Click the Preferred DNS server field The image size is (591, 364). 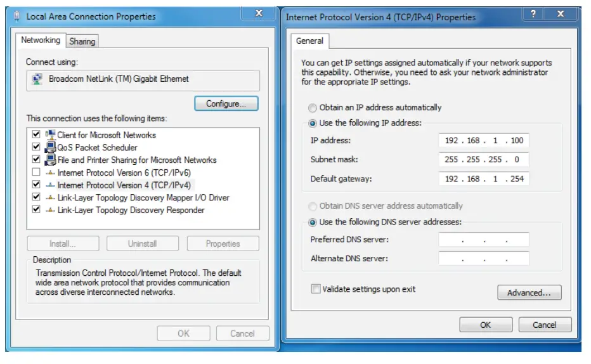tap(484, 239)
